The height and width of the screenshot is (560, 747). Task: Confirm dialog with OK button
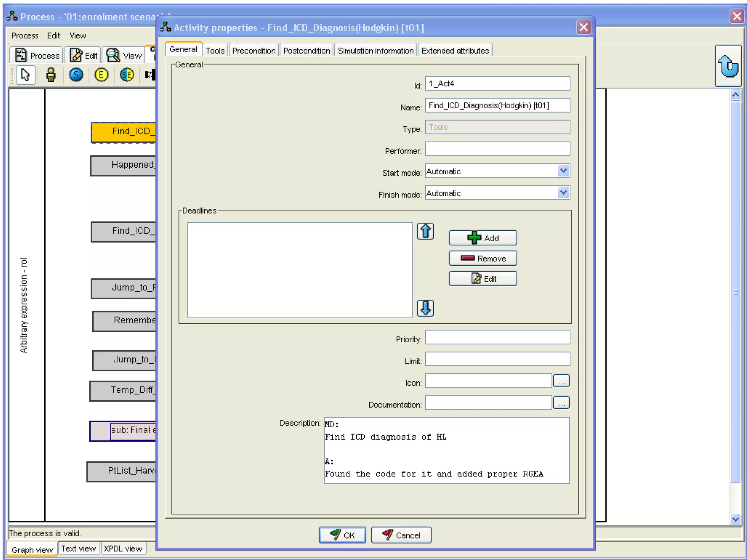tap(342, 535)
